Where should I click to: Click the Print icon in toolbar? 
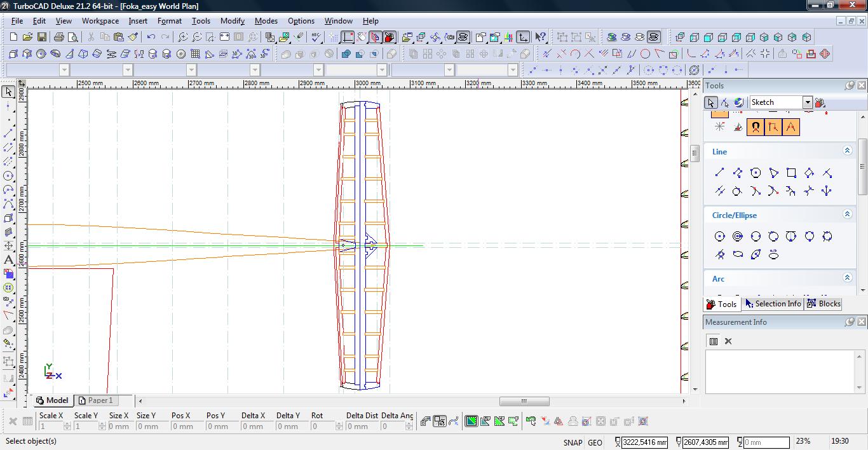(59, 37)
